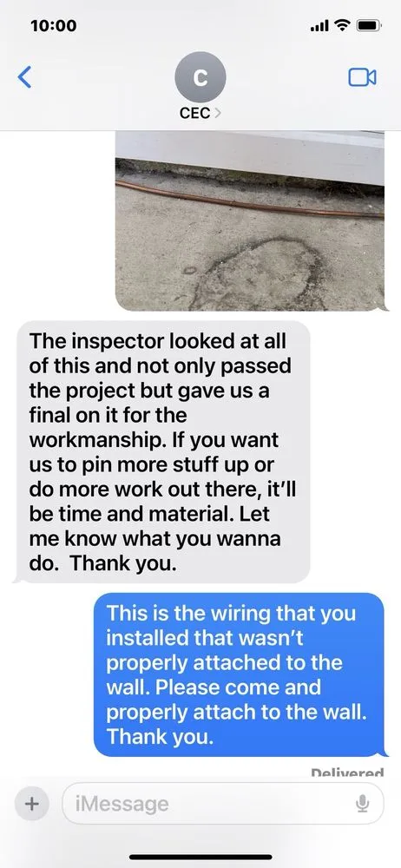Viewport: 401px width, 868px height.
Task: Tap the gray C contact avatar
Action: click(x=200, y=78)
